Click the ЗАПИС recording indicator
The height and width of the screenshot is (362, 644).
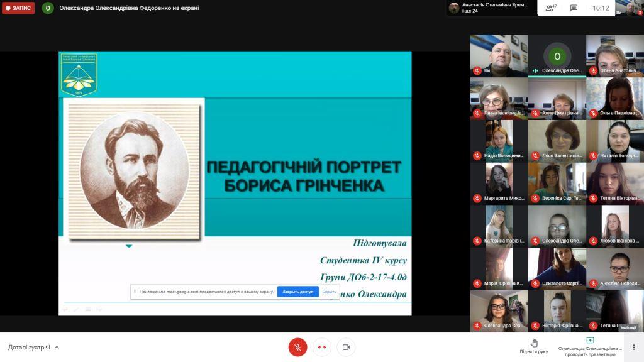(x=18, y=8)
